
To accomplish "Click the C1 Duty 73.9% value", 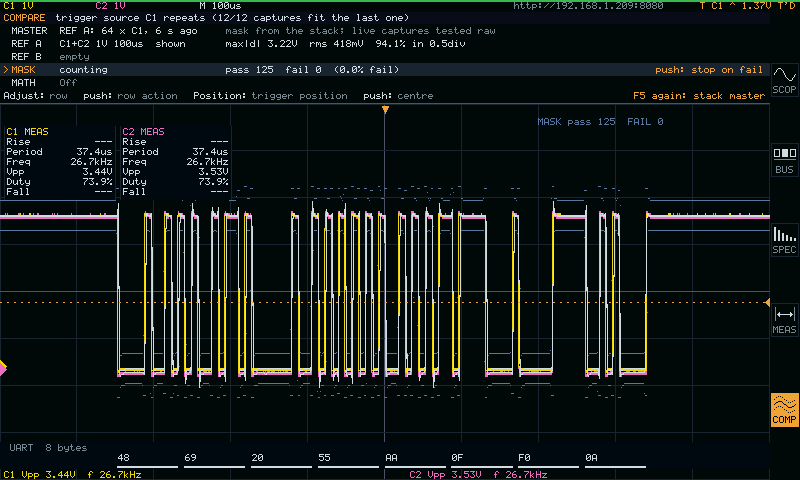I will tap(97, 182).
